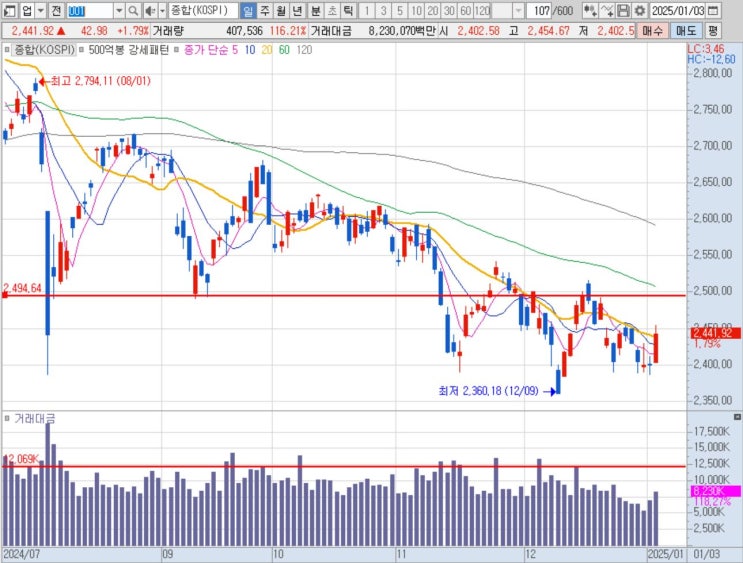Click the 01/03 date axis label
743x563 pixels.
click(x=707, y=554)
